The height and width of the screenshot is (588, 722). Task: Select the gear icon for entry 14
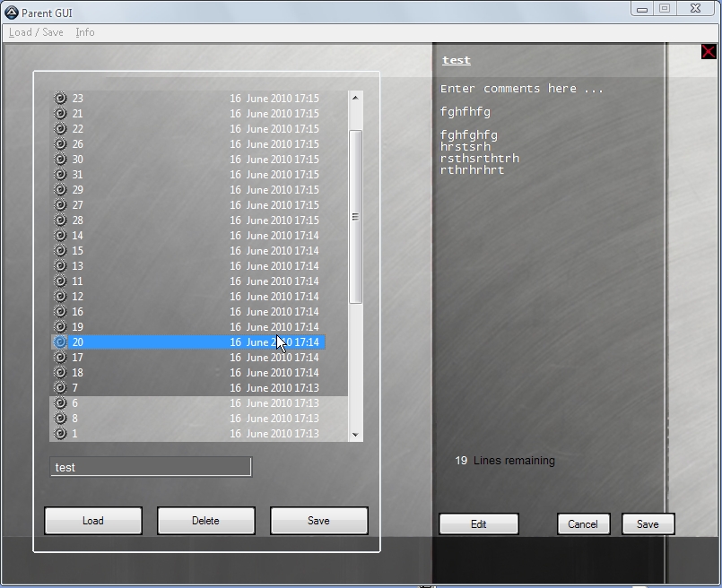click(x=60, y=236)
